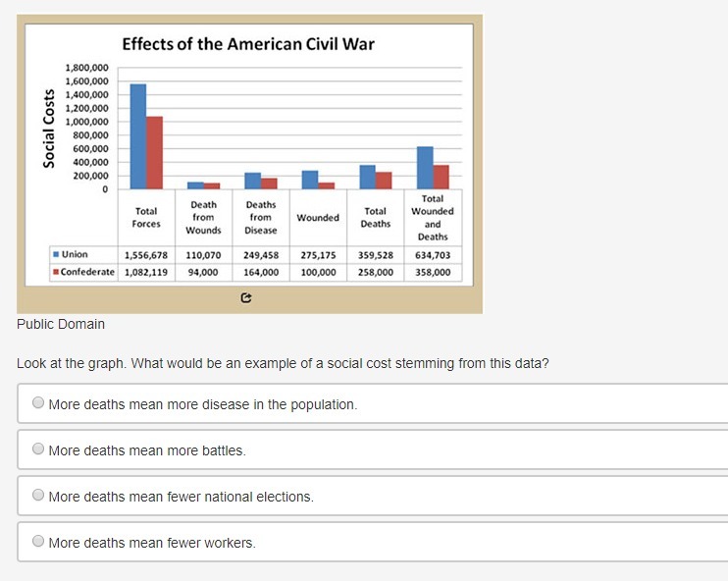Click the 'Deaths from Disease' column header

261,217
